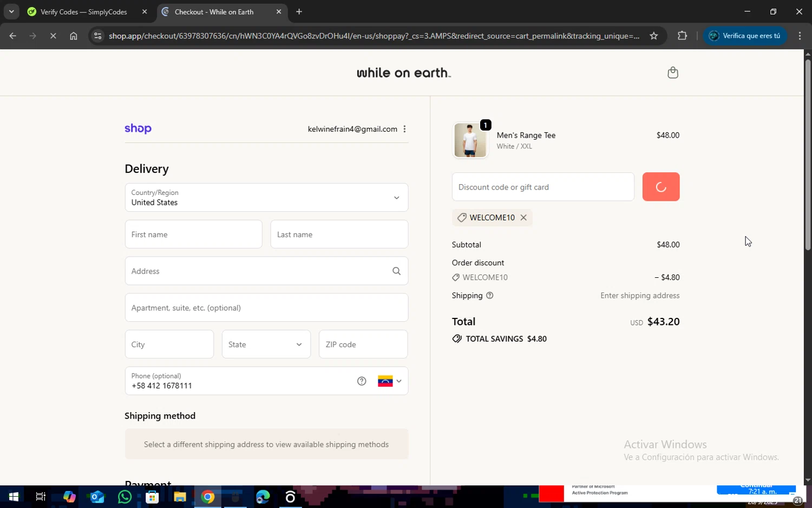Open the Country/Region dropdown
The image size is (812, 508).
click(x=266, y=198)
